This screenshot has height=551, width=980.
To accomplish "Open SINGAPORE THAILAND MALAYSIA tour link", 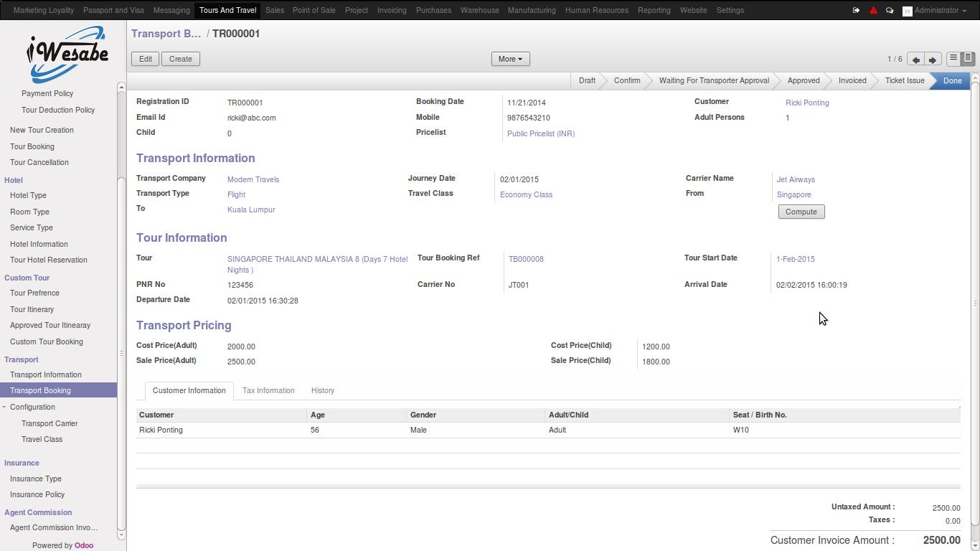I will (317, 264).
